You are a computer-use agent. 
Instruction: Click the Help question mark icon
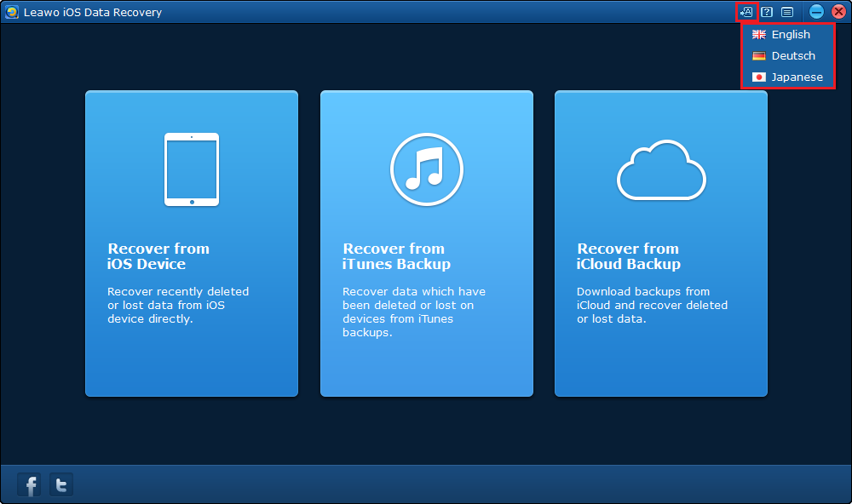pos(768,12)
